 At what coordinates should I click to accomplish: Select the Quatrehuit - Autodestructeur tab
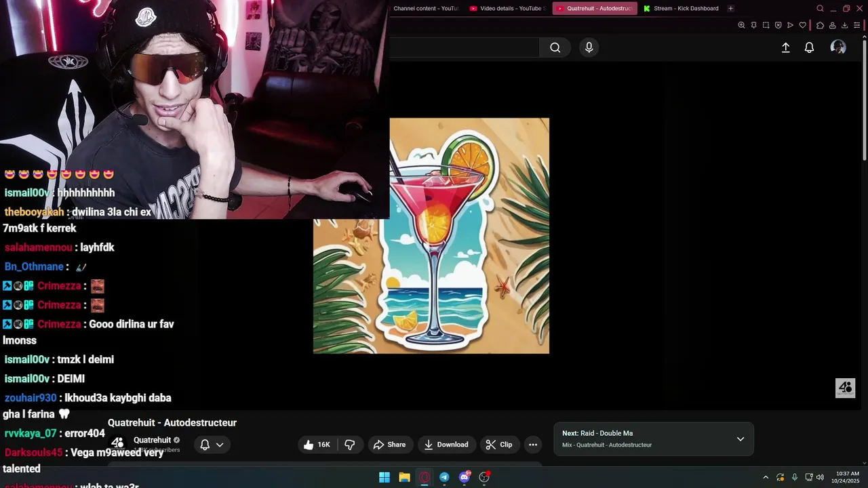pyautogui.click(x=595, y=9)
